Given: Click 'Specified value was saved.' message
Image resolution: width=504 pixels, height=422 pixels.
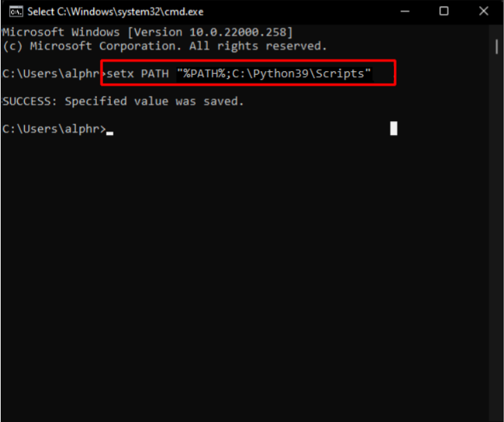Looking at the screenshot, I should point(154,101).
